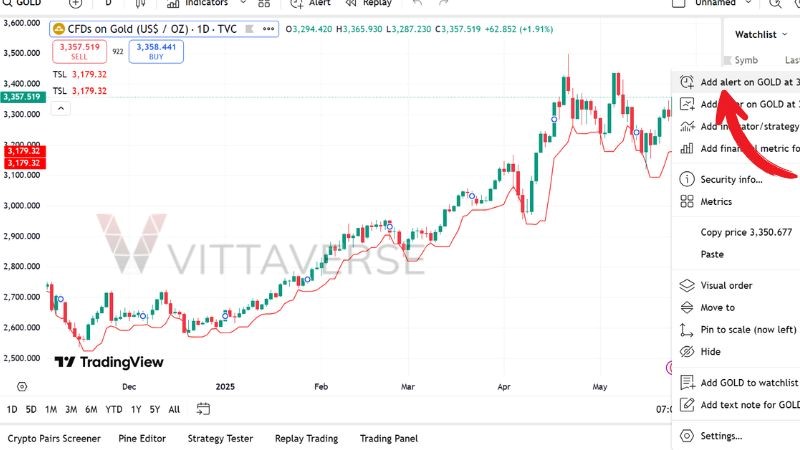
Task: Click the Add alert on GOLD clock icon
Action: (686, 82)
